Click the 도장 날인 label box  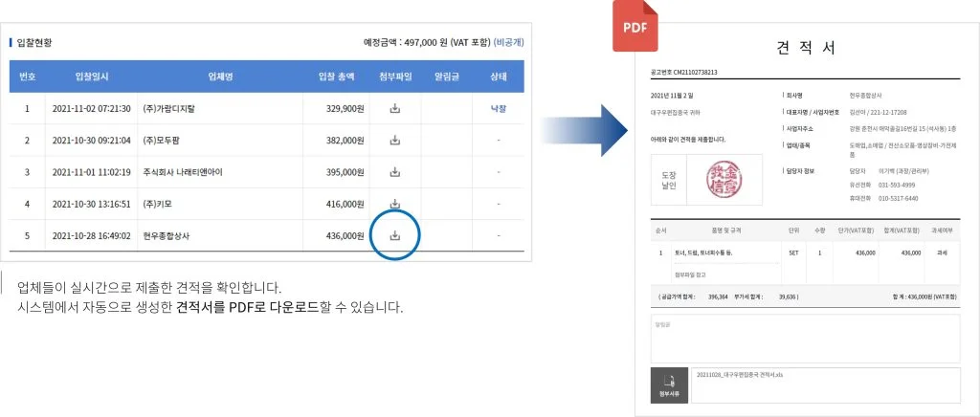(669, 180)
